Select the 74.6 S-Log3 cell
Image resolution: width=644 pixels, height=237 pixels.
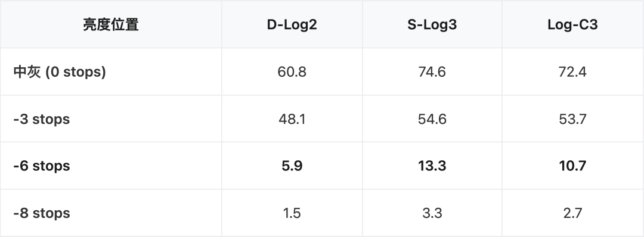pyautogui.click(x=432, y=72)
